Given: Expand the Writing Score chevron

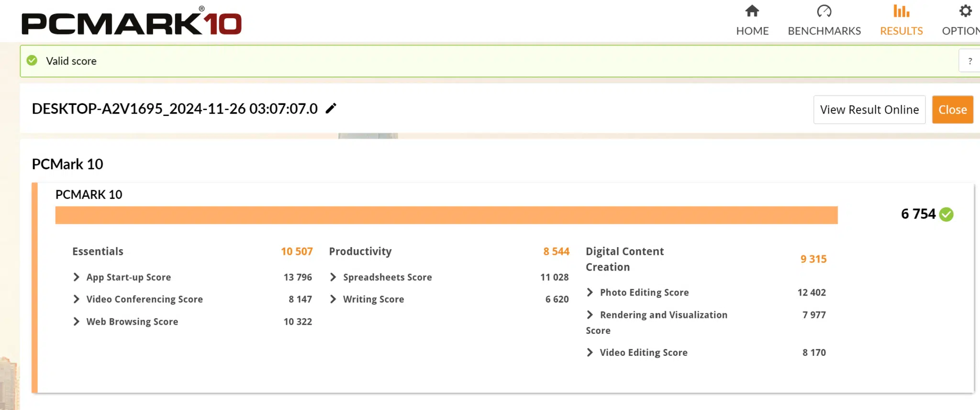Looking at the screenshot, I should (333, 299).
